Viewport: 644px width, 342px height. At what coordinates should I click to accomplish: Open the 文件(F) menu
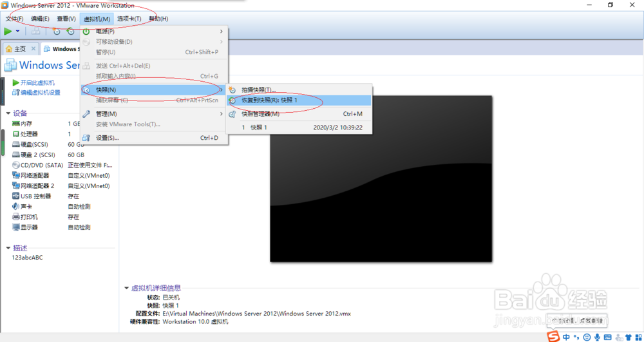click(x=14, y=19)
